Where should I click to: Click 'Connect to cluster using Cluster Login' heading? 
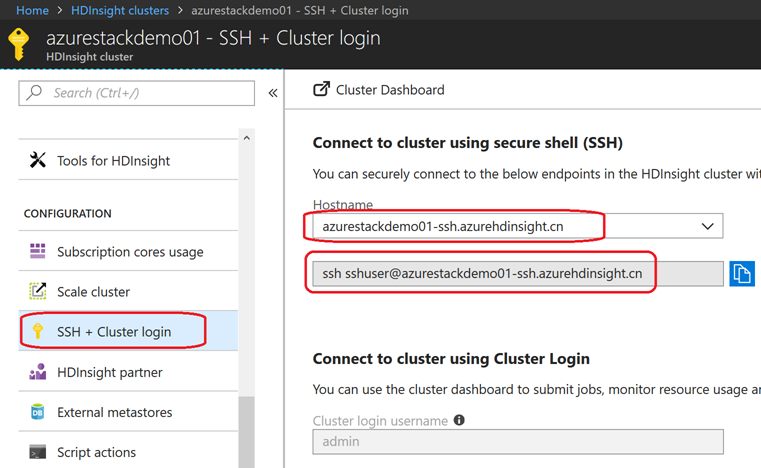click(451, 359)
